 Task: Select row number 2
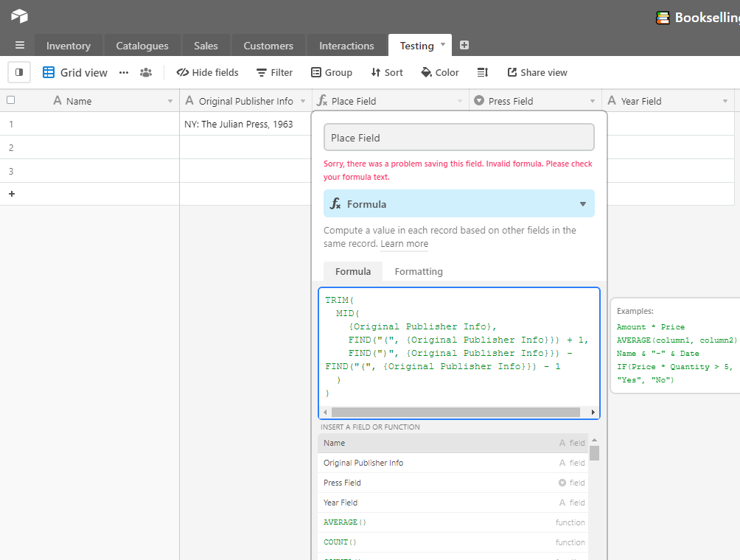tap(11, 147)
